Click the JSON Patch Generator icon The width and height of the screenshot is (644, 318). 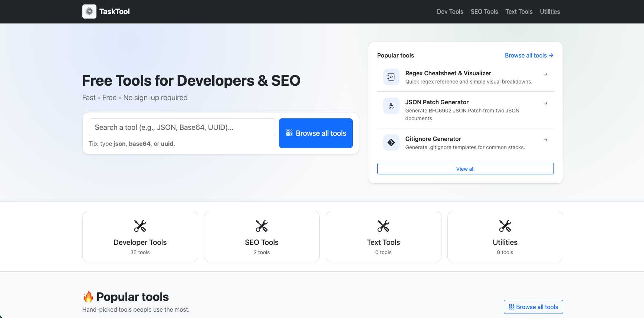click(391, 106)
